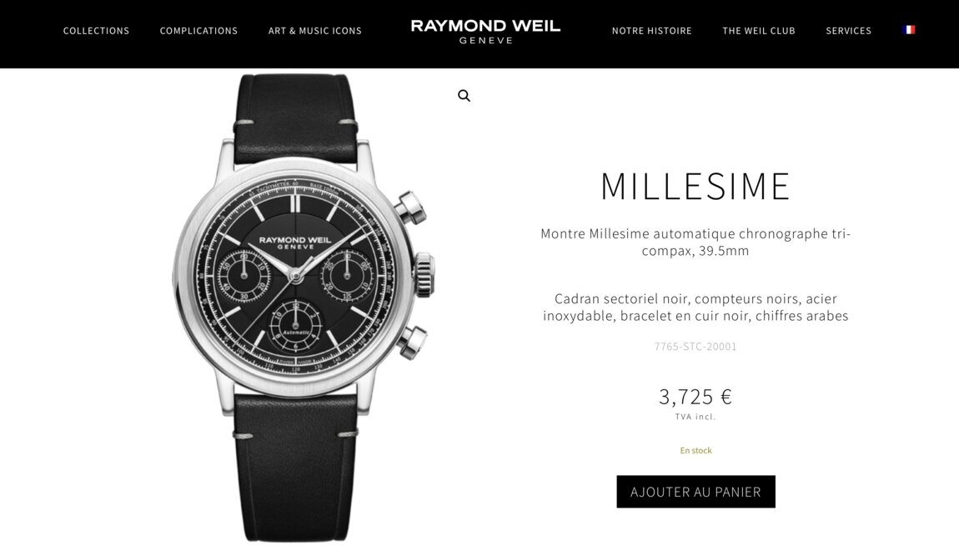
Task: Click the En stock availability label
Action: tap(696, 451)
